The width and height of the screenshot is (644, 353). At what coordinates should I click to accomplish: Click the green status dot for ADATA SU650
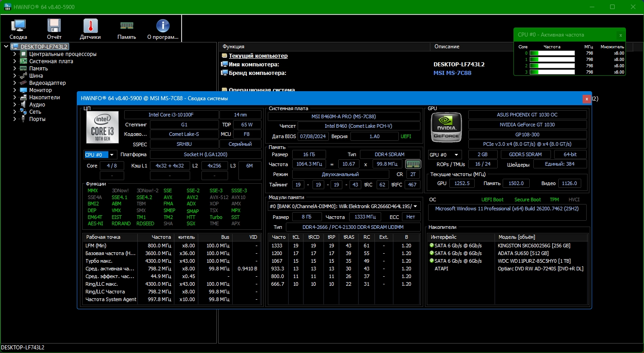pos(432,253)
